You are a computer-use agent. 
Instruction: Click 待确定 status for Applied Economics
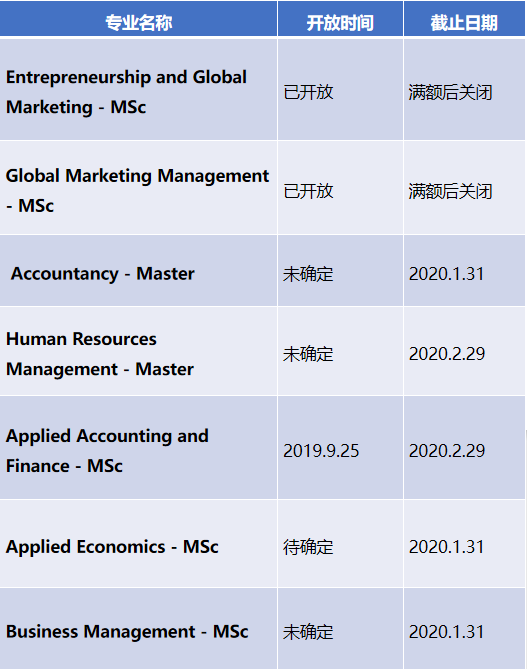(308, 547)
